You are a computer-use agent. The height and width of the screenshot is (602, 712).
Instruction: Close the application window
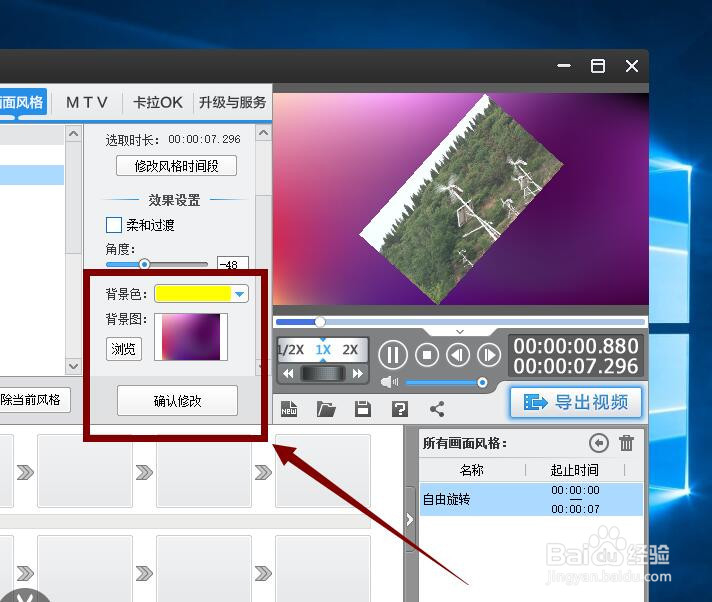(x=632, y=66)
